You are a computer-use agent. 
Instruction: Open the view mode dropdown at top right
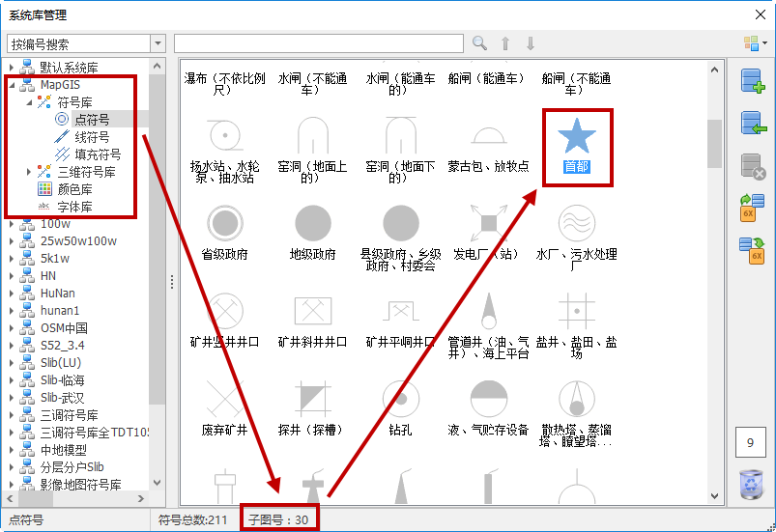[x=755, y=43]
